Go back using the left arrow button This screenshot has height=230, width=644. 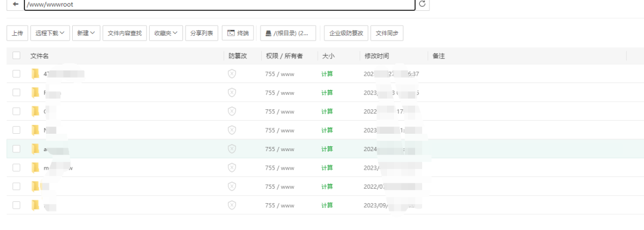pyautogui.click(x=16, y=4)
